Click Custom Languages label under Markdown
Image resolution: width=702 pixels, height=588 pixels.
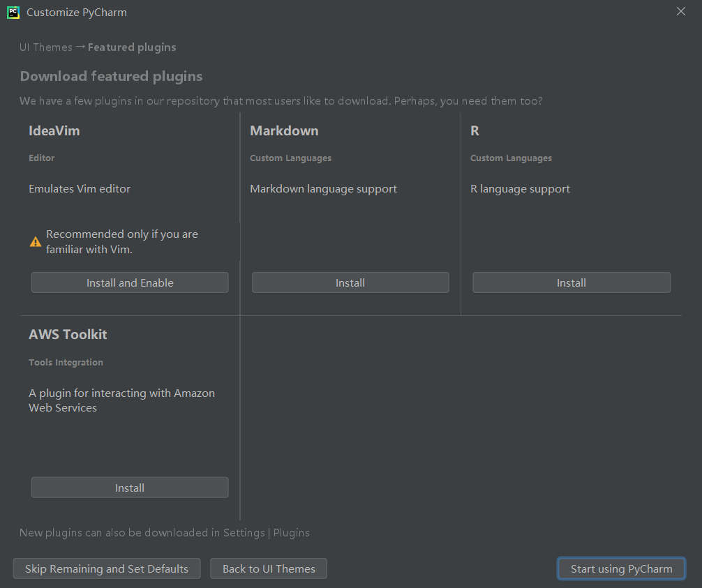pos(290,158)
